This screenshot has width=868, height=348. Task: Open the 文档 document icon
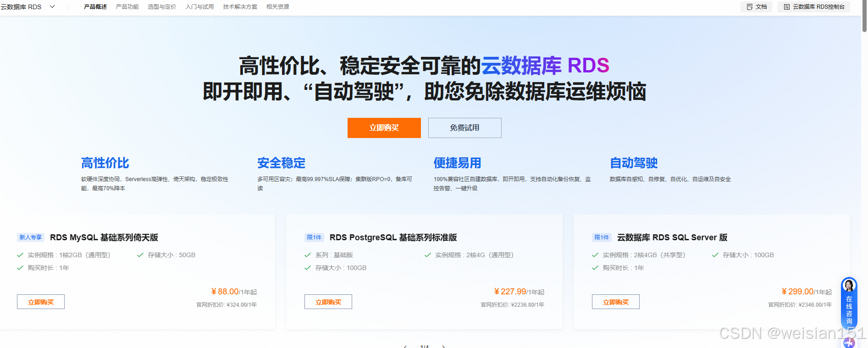point(750,7)
